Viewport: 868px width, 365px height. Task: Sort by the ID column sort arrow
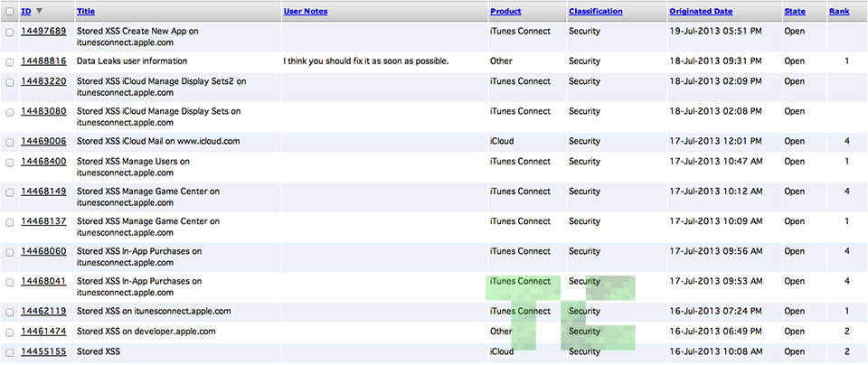coord(39,12)
